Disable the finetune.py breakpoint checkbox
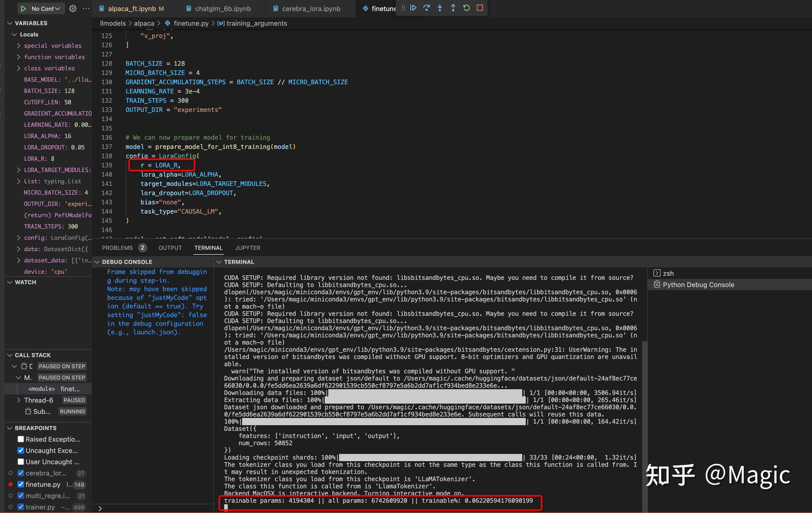This screenshot has width=812, height=513. tap(21, 484)
